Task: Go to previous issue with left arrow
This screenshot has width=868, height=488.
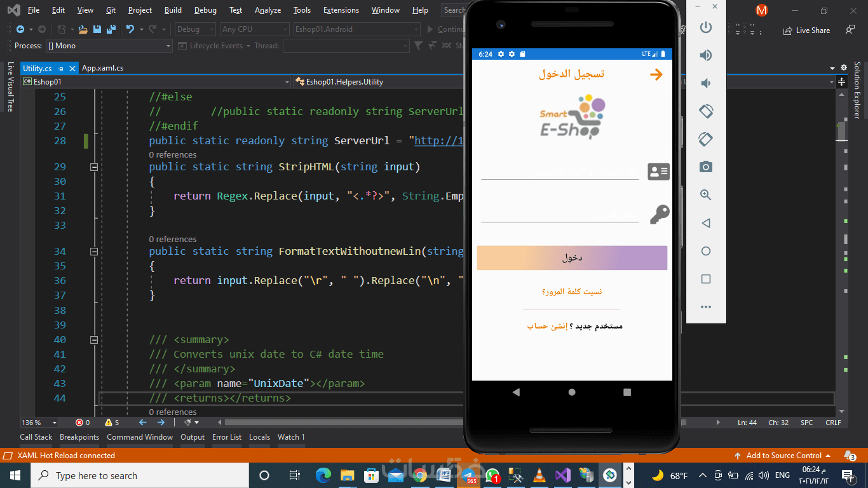Action: click(142, 423)
